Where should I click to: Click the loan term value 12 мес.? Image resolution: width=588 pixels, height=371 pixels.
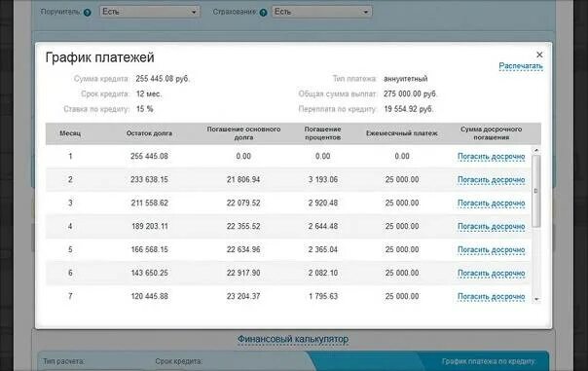pyautogui.click(x=149, y=93)
